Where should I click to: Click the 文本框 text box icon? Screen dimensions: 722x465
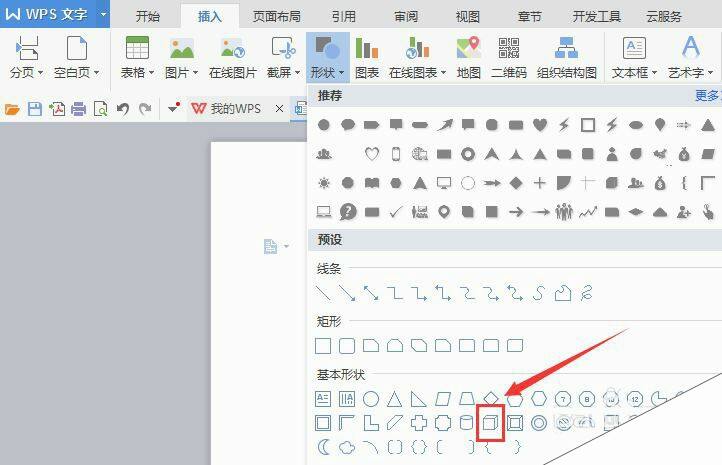point(635,48)
